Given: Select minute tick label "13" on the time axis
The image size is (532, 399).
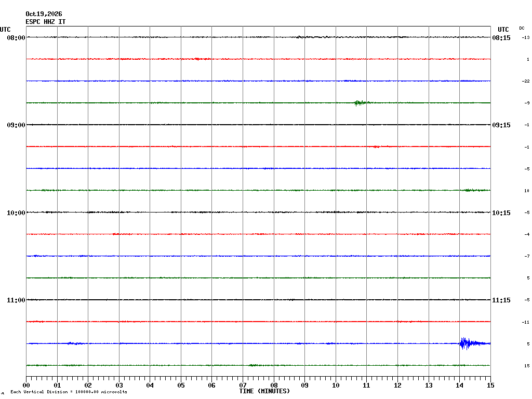Looking at the screenshot, I should point(429,385).
